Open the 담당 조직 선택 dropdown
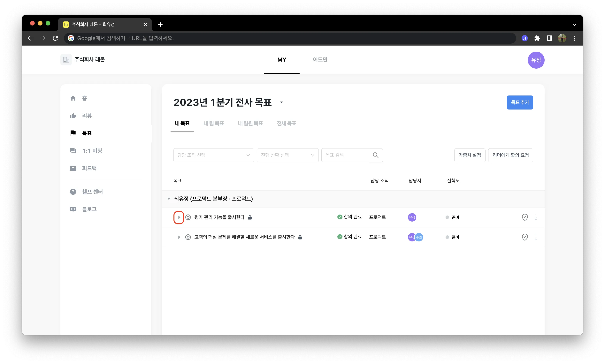The height and width of the screenshot is (364, 605). point(213,155)
